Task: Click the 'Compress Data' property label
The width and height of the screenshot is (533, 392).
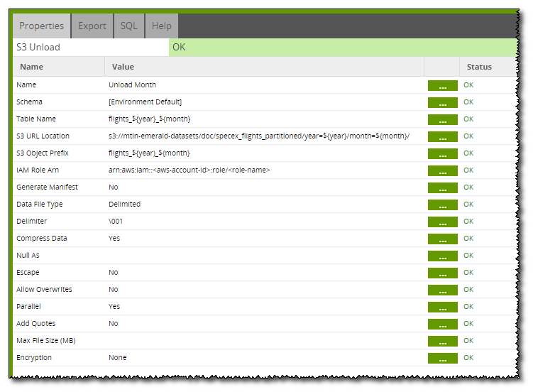Action: (41, 239)
